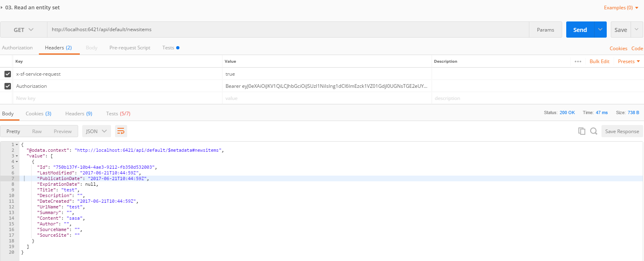Image resolution: width=644 pixels, height=261 pixels.
Task: Click the new header value field
Action: click(327, 98)
